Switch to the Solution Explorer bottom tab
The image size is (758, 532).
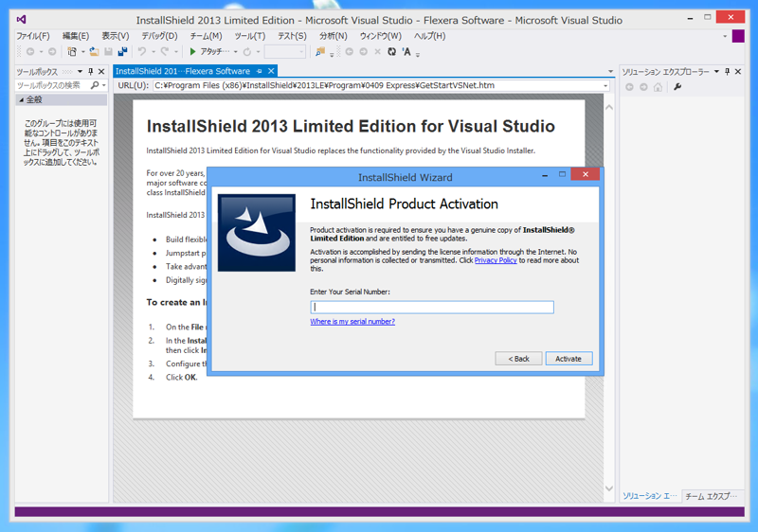pos(650,496)
